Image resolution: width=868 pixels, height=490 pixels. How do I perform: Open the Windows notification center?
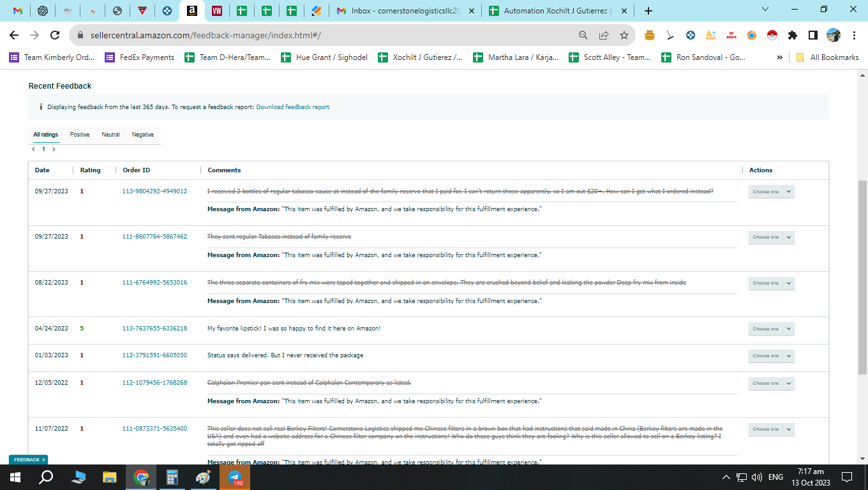(x=847, y=477)
